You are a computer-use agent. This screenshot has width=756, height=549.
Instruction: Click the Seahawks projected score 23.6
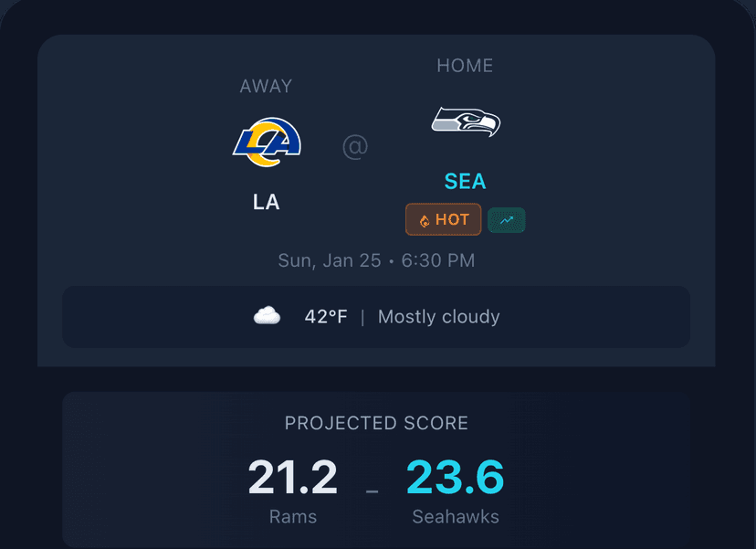point(456,476)
